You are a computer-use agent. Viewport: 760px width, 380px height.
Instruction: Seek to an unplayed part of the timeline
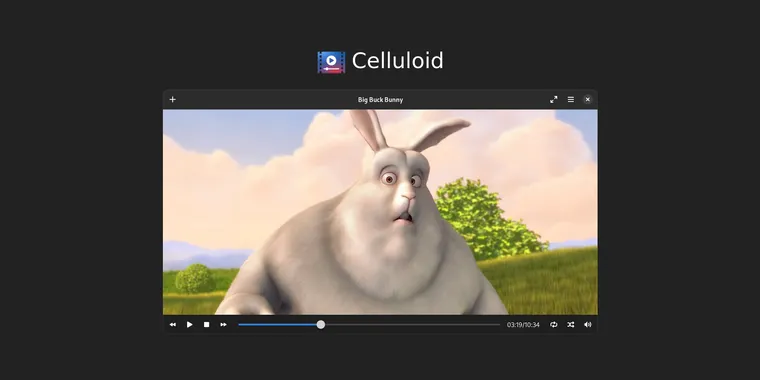(x=412, y=325)
